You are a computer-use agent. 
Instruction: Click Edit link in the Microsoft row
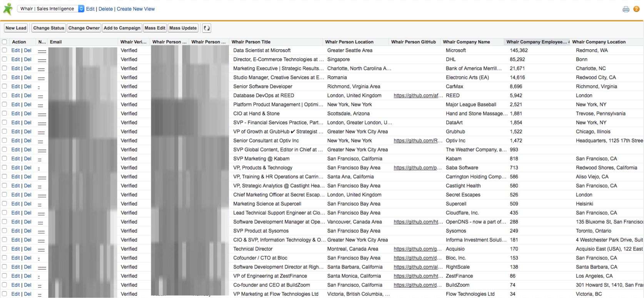click(x=15, y=50)
